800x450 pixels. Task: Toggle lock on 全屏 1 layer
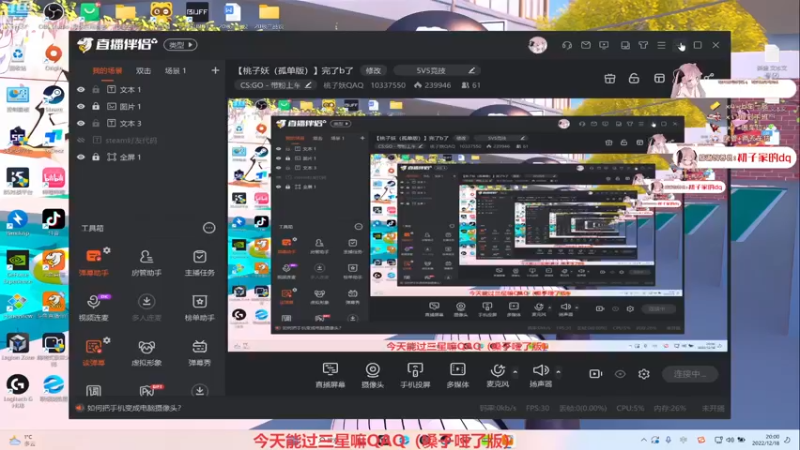[x=96, y=157]
